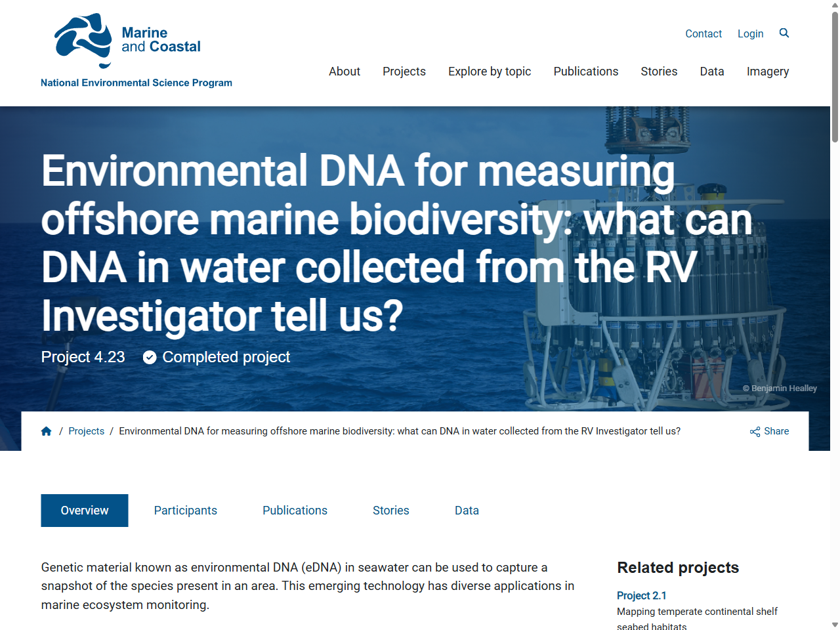Click the 'Genetic material known as environmental DNA' paragraph

tap(308, 586)
